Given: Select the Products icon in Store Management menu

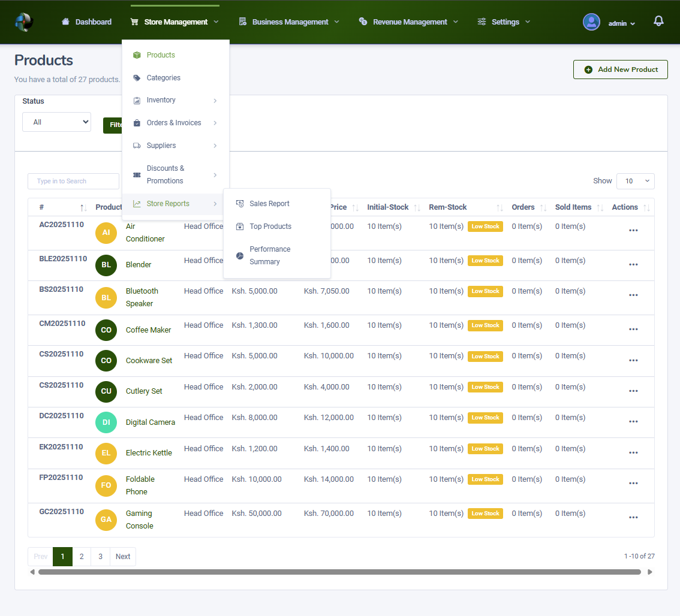Looking at the screenshot, I should [137, 55].
